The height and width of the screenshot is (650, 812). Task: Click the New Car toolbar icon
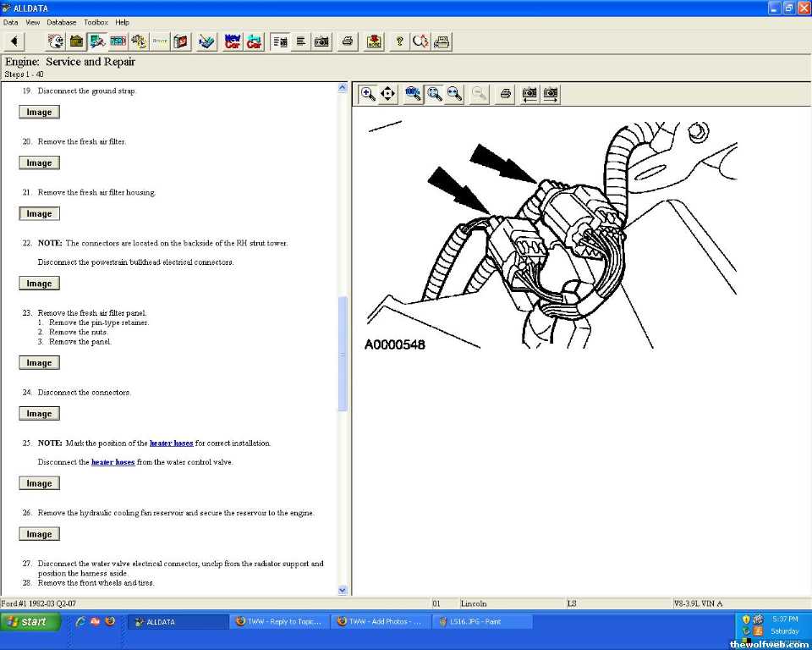click(x=233, y=41)
